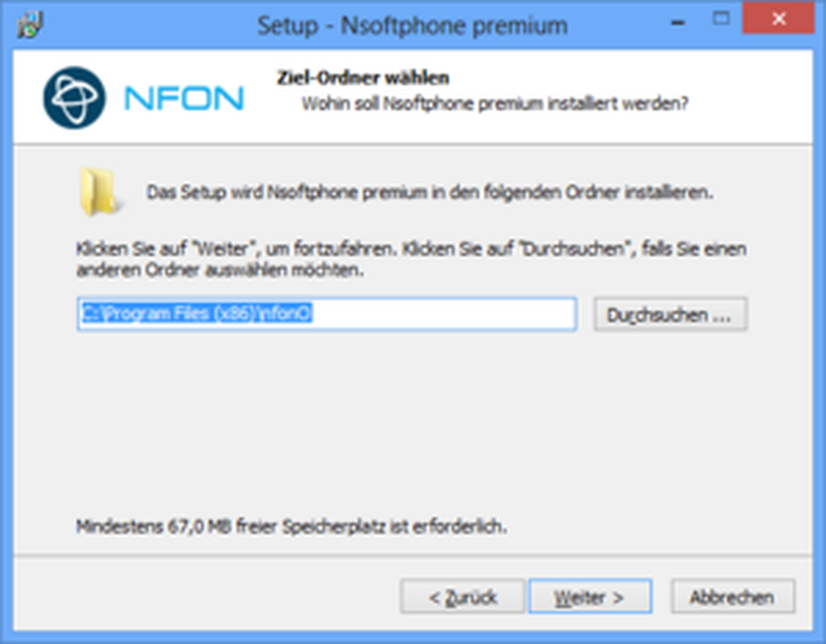Click the round NFON globe logo

tap(74, 98)
